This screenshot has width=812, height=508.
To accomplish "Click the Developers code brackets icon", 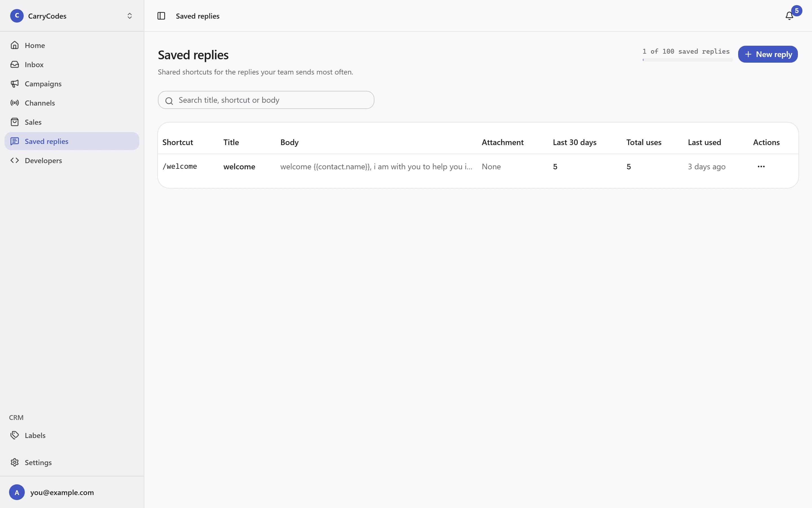I will (x=14, y=160).
